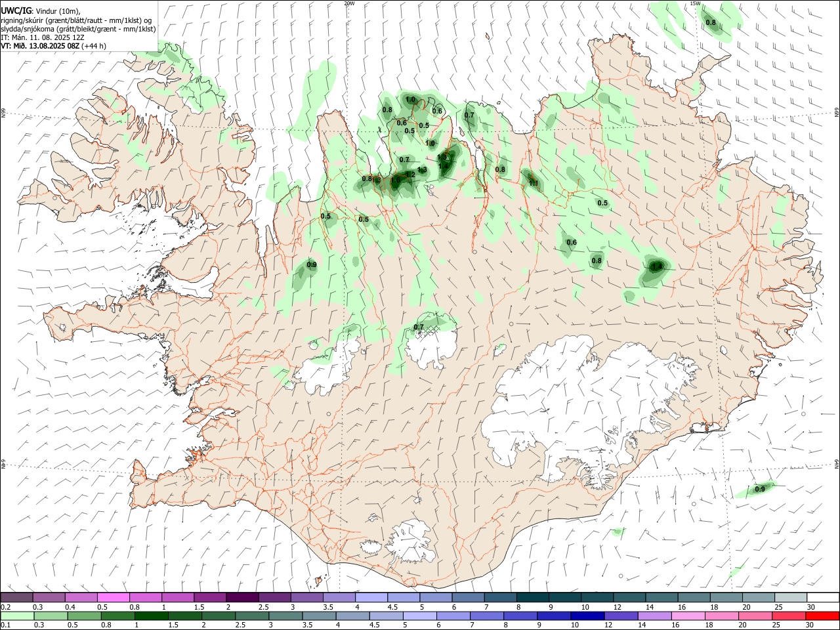Select the 0.8 value offshore near 15W
This screenshot has height=630, width=840.
711,23
